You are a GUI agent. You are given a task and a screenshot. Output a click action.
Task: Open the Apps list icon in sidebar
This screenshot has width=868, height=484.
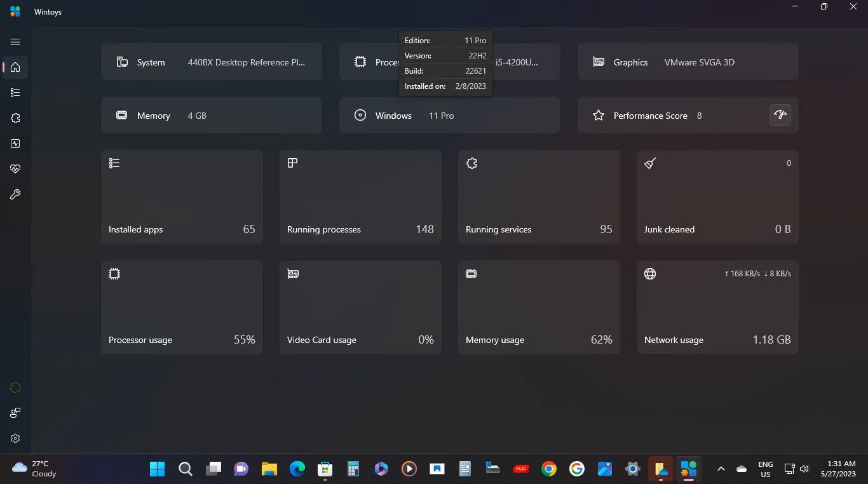(15, 93)
